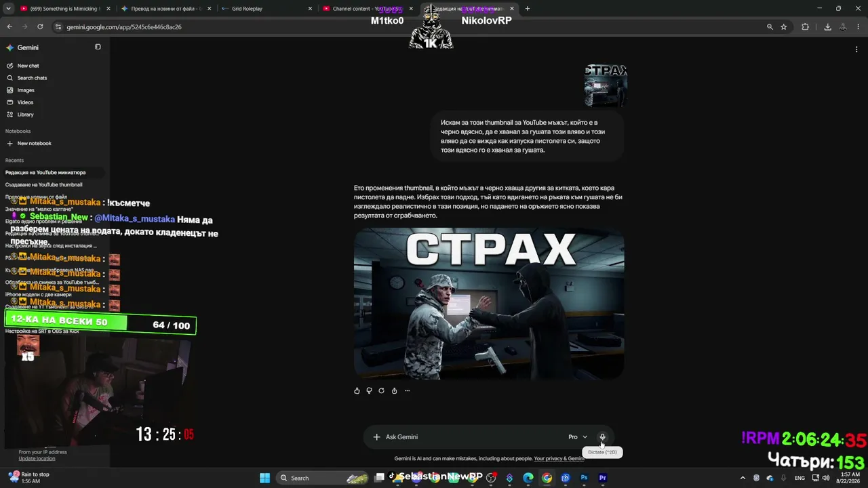
Task: Open more options under the response
Action: [407, 390]
